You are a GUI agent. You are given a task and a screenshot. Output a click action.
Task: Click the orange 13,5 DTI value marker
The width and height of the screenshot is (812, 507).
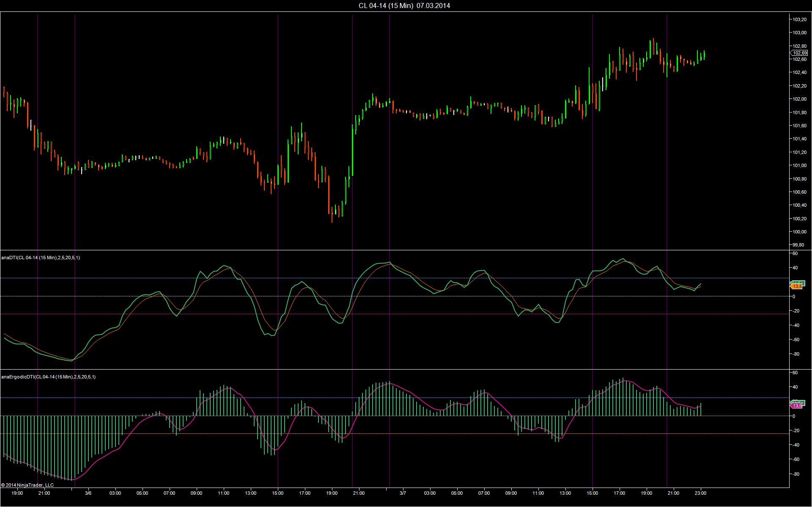pos(797,286)
